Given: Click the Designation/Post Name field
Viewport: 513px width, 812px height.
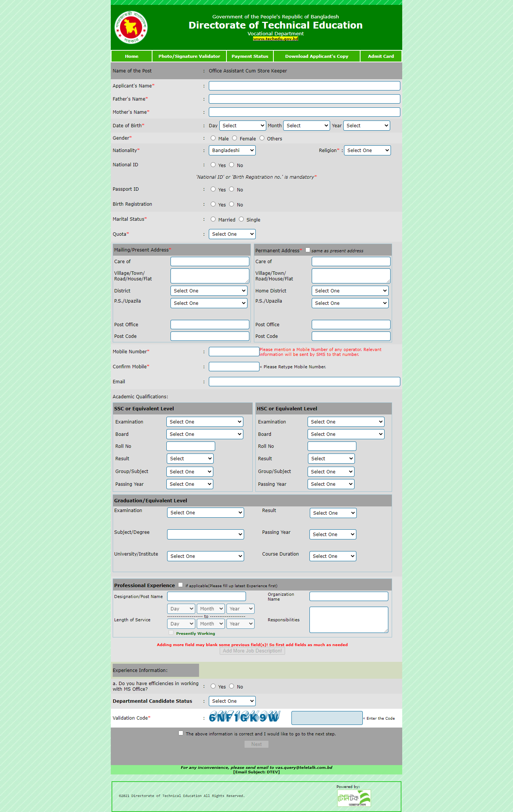Looking at the screenshot, I should pyautogui.click(x=207, y=597).
